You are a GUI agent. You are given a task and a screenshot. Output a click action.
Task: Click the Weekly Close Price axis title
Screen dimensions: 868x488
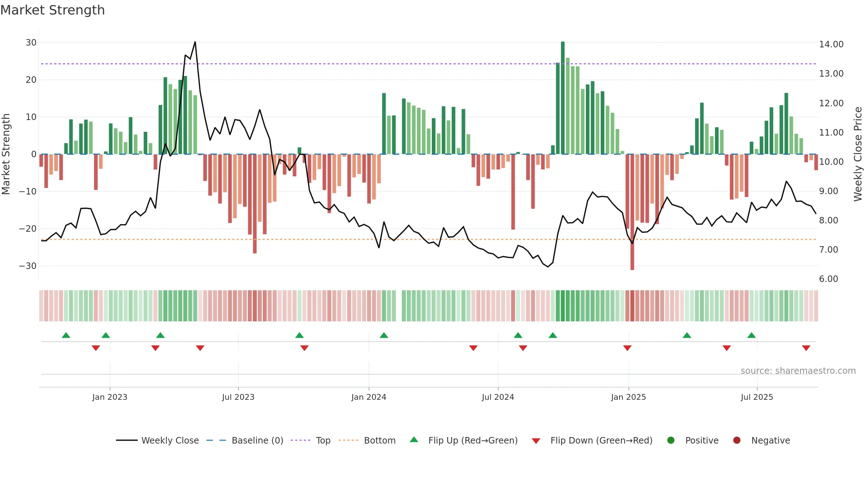click(858, 154)
